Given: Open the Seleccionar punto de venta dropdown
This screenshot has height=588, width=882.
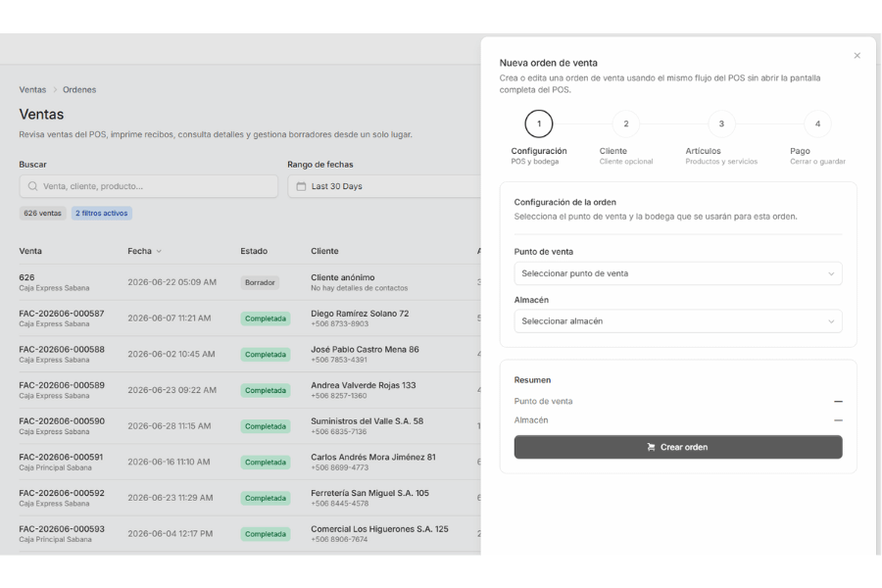Looking at the screenshot, I should point(678,273).
